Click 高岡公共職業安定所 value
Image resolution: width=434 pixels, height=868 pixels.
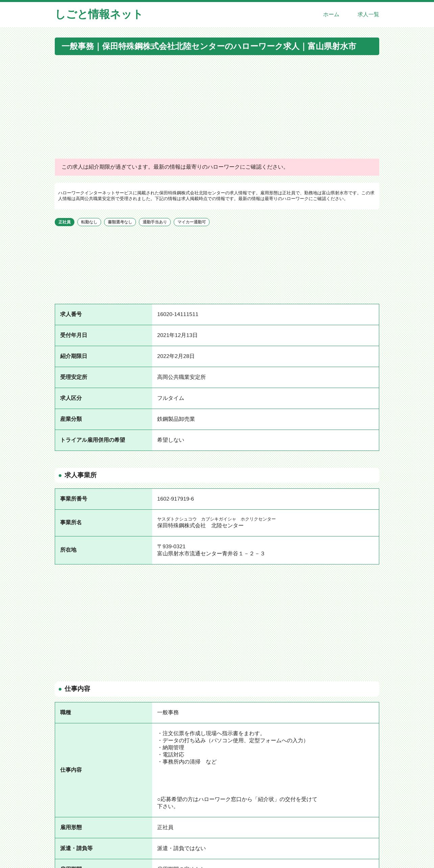(182, 377)
